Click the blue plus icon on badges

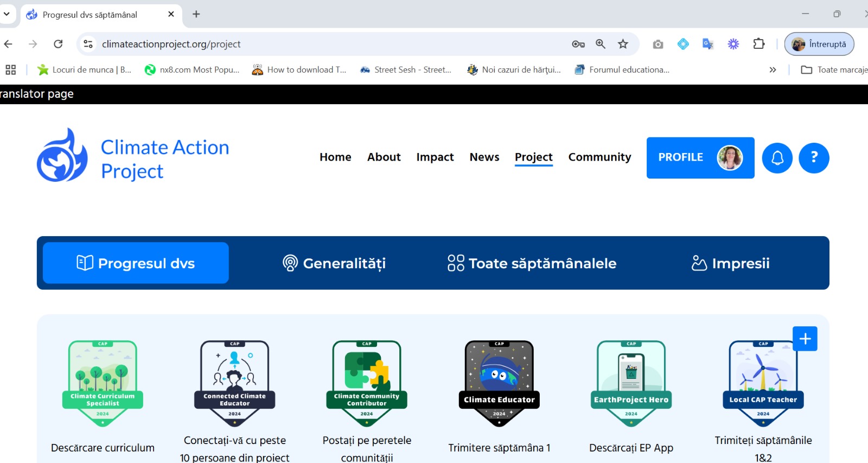[805, 339]
